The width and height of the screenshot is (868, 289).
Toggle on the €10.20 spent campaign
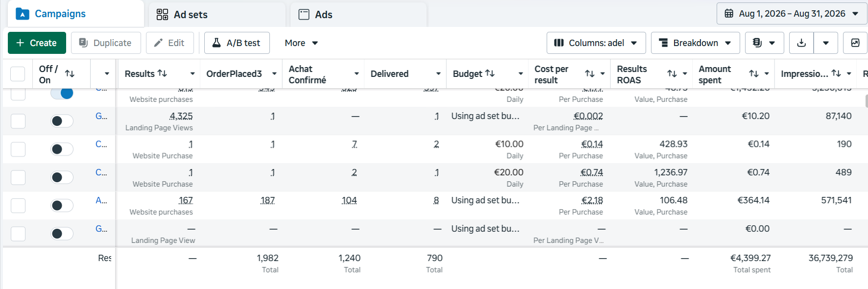(62, 121)
